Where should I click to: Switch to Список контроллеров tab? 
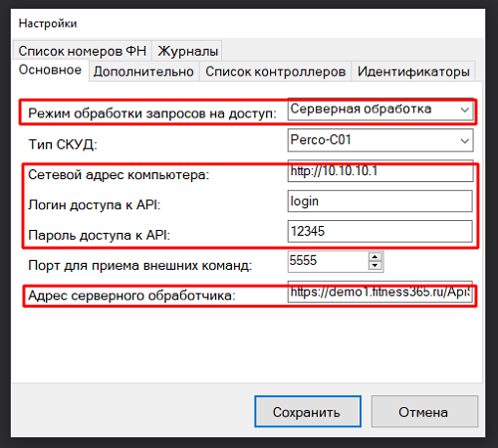(275, 72)
